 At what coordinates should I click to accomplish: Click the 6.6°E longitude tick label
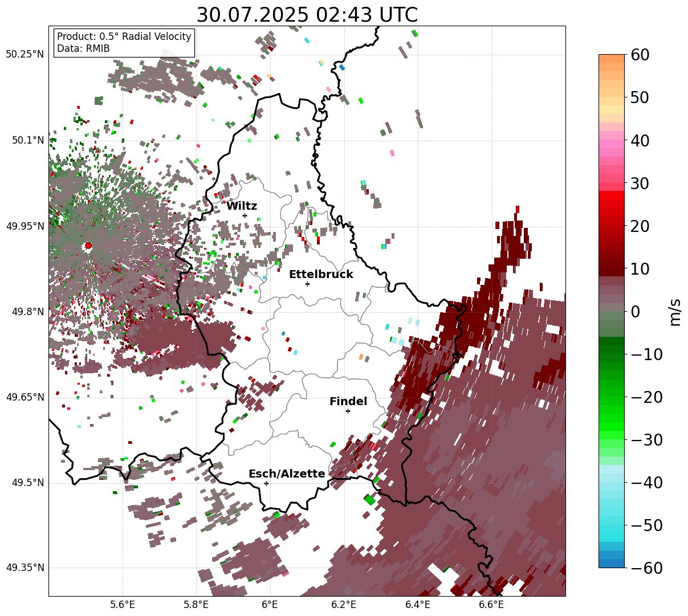pos(491,605)
